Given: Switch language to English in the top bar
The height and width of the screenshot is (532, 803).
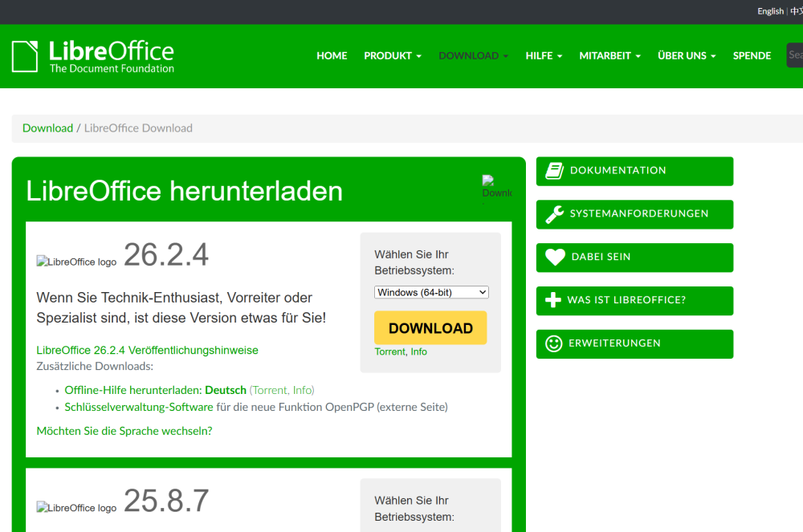Looking at the screenshot, I should click(770, 11).
